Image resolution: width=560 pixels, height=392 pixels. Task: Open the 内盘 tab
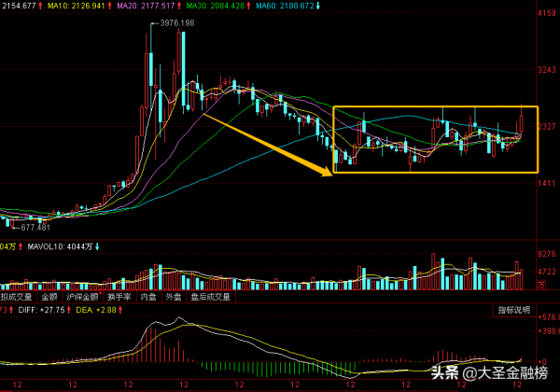click(148, 297)
